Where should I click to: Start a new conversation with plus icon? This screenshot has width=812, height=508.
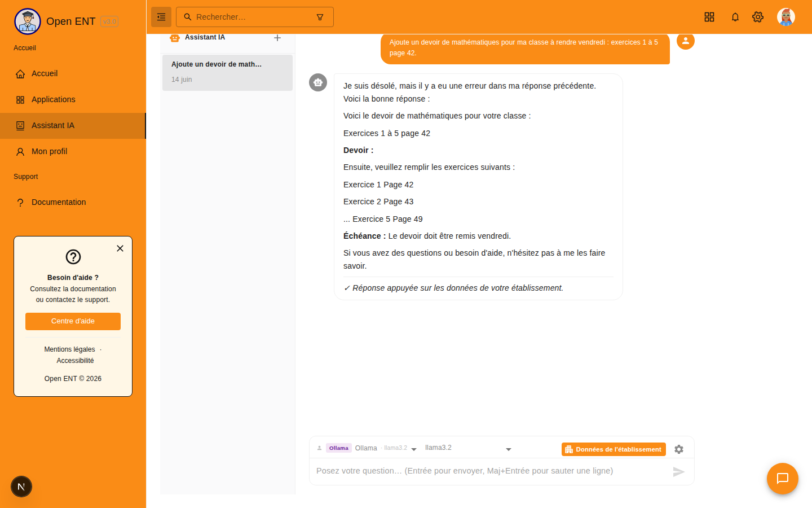tap(277, 38)
